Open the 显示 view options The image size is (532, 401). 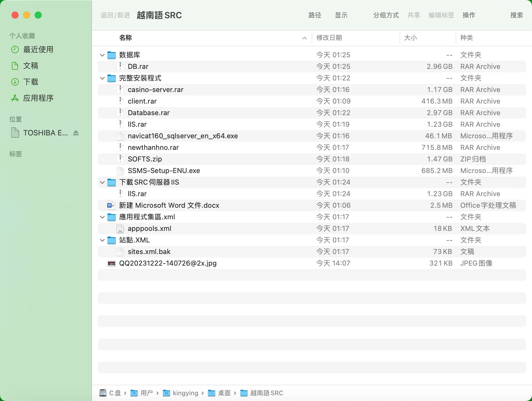pos(341,15)
